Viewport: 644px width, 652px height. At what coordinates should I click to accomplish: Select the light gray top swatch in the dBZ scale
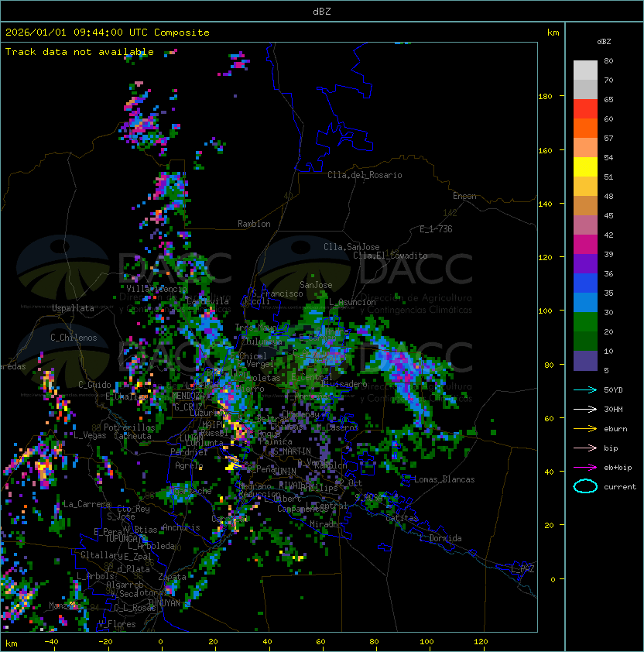click(585, 70)
